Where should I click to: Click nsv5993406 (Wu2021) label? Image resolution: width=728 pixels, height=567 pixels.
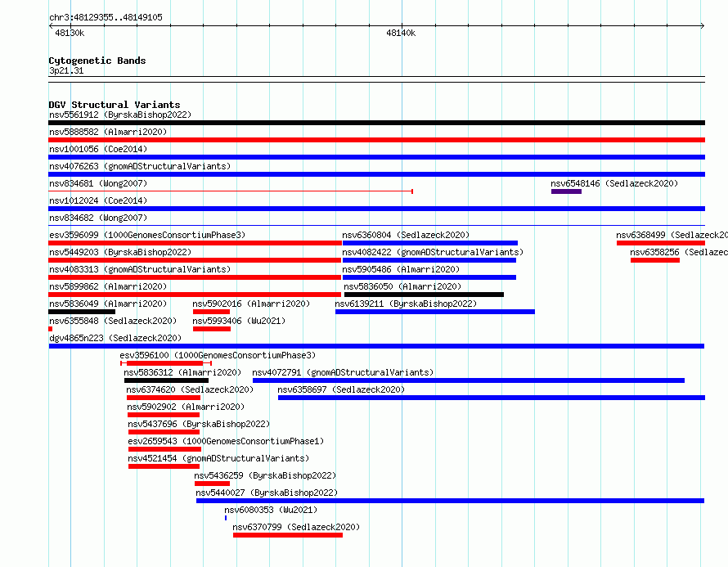tap(239, 321)
